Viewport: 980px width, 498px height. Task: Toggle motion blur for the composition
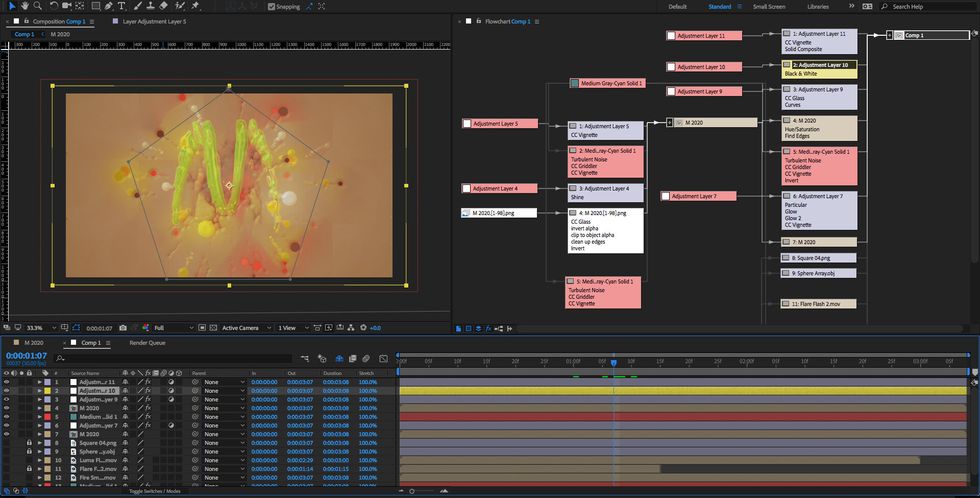[340, 359]
